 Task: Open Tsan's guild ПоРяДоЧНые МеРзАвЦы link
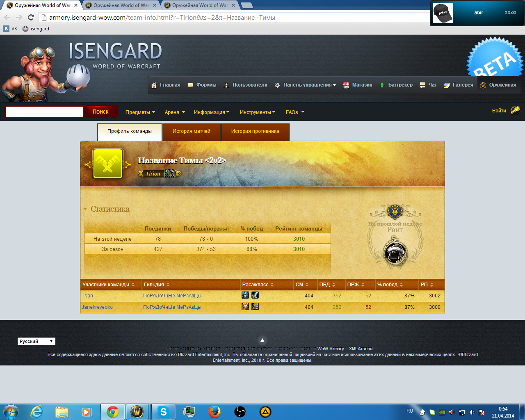click(x=172, y=295)
